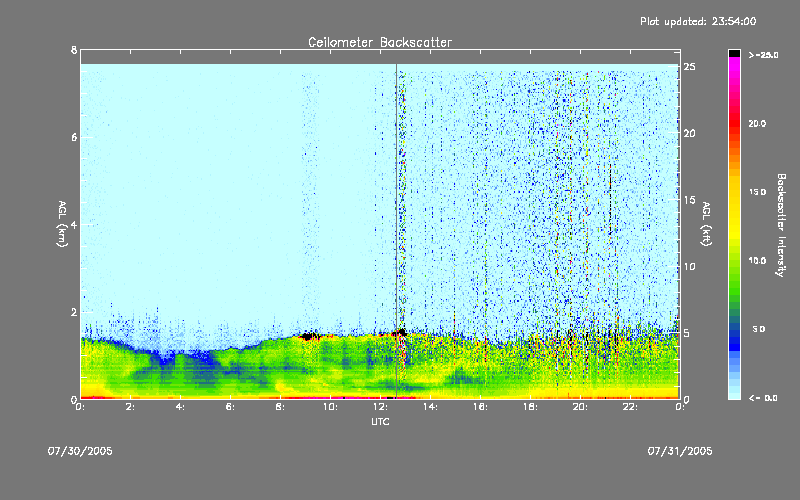Click the "18:" hour label on UTC axis
This screenshot has width=800, height=500.
pyautogui.click(x=530, y=407)
